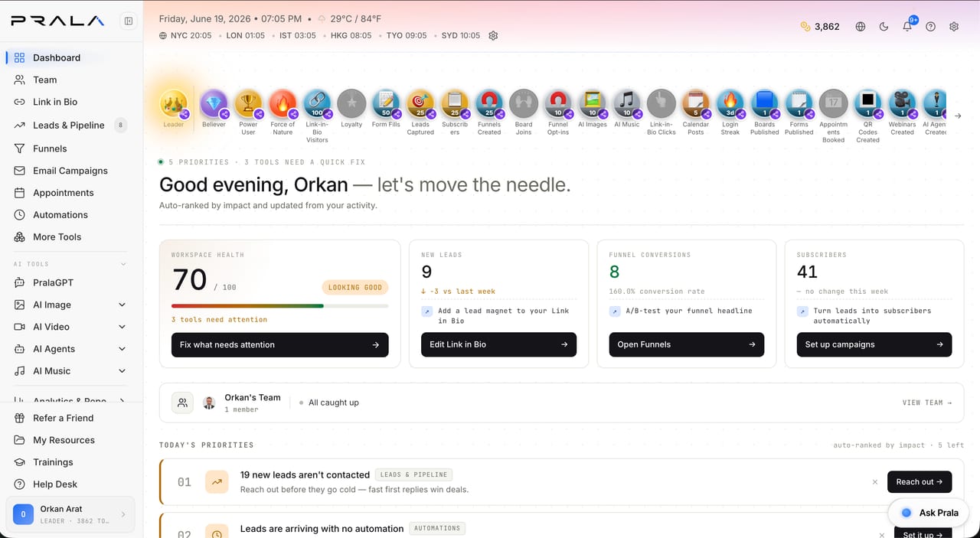980x538 pixels.
Task: Open the Link-in-Bio Clicks badge
Action: [661, 103]
